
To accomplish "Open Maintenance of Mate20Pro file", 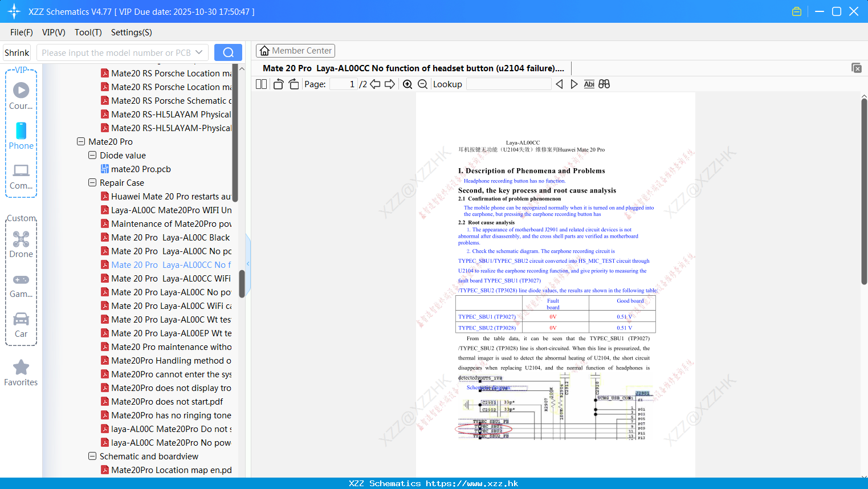I will (x=166, y=223).
